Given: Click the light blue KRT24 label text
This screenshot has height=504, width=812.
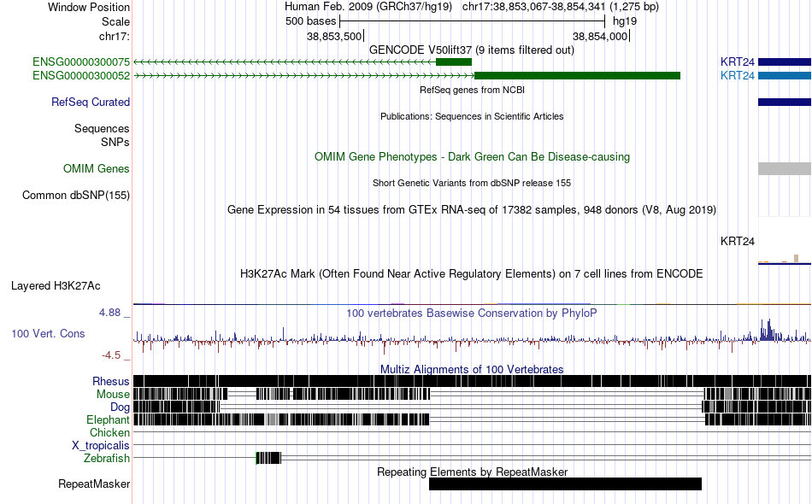Looking at the screenshot, I should (738, 75).
